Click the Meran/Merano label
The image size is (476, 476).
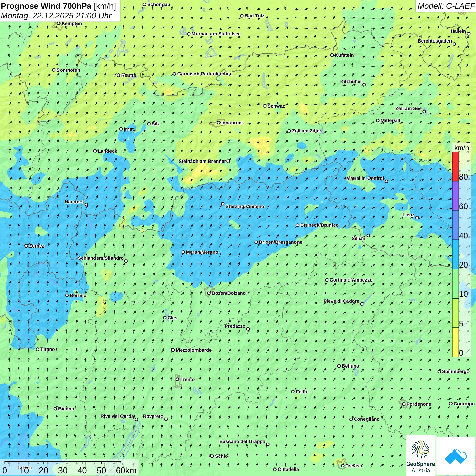click(x=202, y=252)
